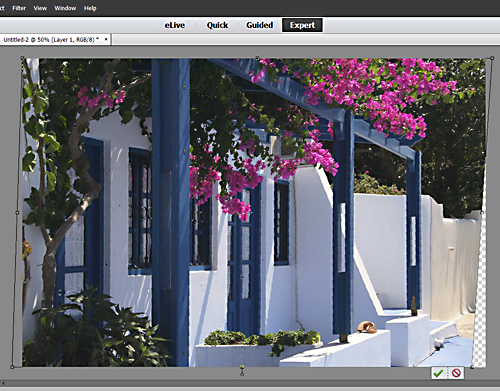Close the Untitled-2 document tab
500x391 pixels.
coord(106,39)
